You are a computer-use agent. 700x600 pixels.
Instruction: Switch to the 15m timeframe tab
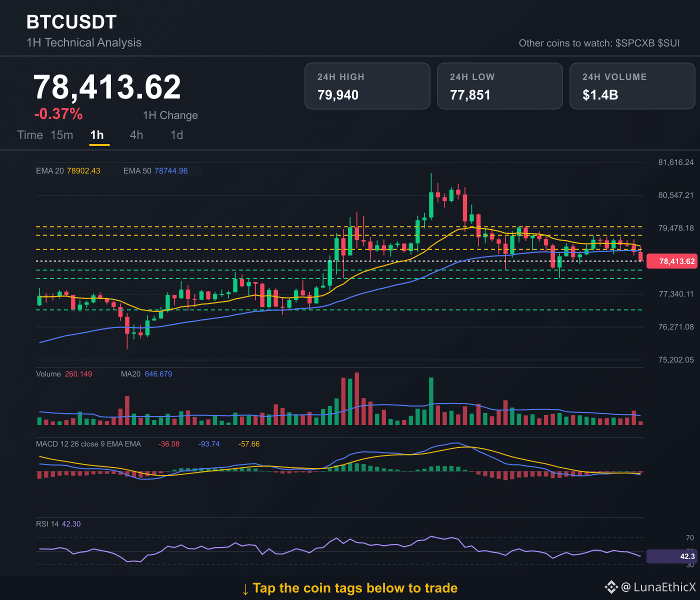click(62, 135)
